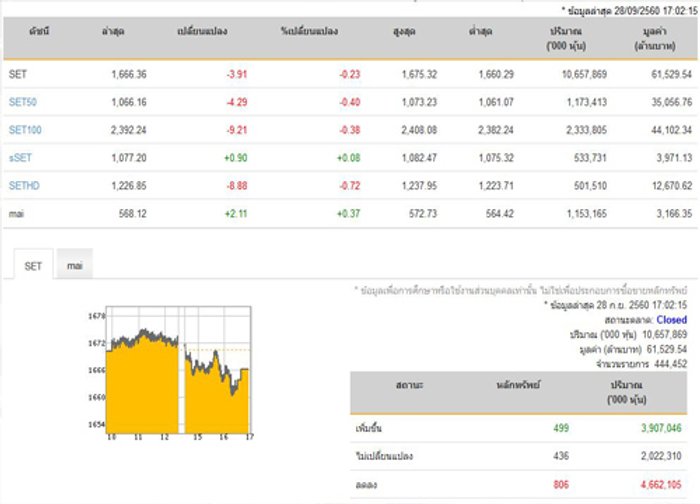
Task: Select unchanged securities count 436
Action: point(561,456)
